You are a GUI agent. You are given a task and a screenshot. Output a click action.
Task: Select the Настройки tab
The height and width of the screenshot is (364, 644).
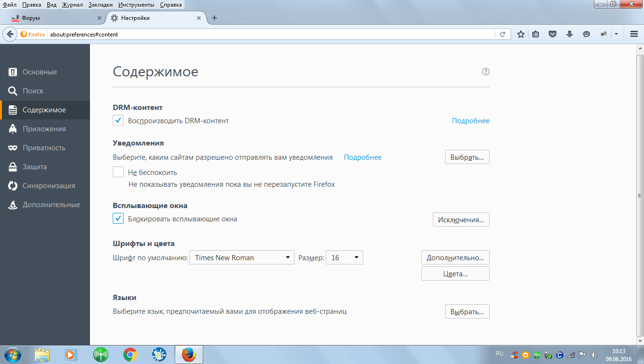click(156, 18)
